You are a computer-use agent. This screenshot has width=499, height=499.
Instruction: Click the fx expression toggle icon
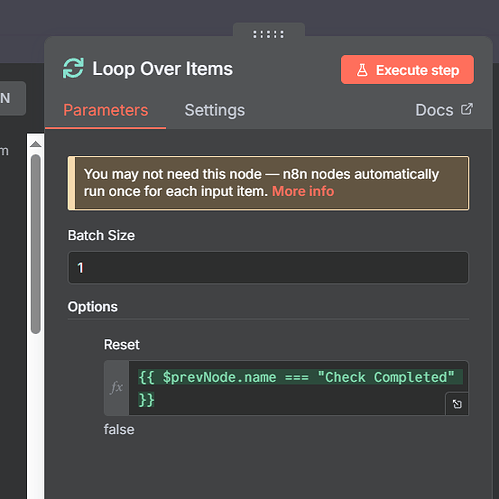[116, 388]
